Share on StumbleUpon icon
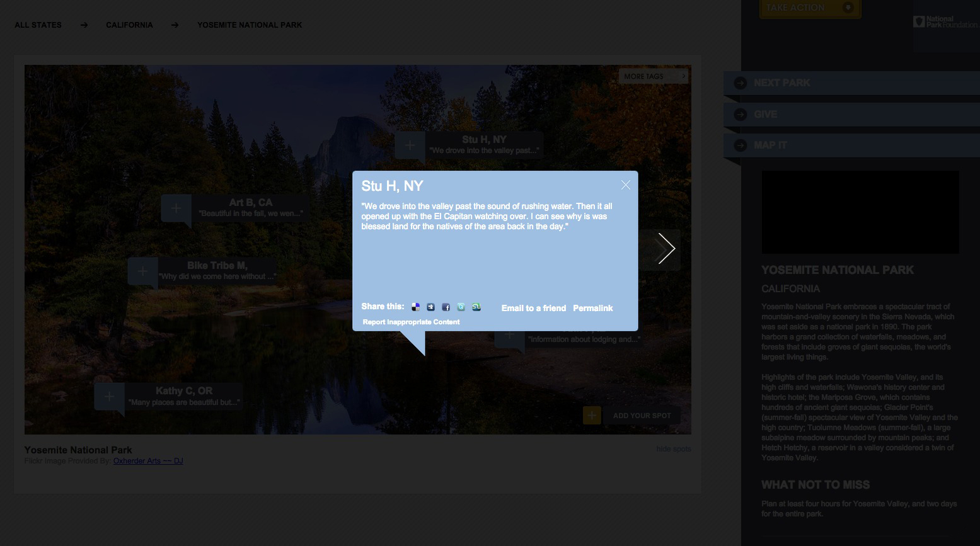This screenshot has width=980, height=546. 476,307
